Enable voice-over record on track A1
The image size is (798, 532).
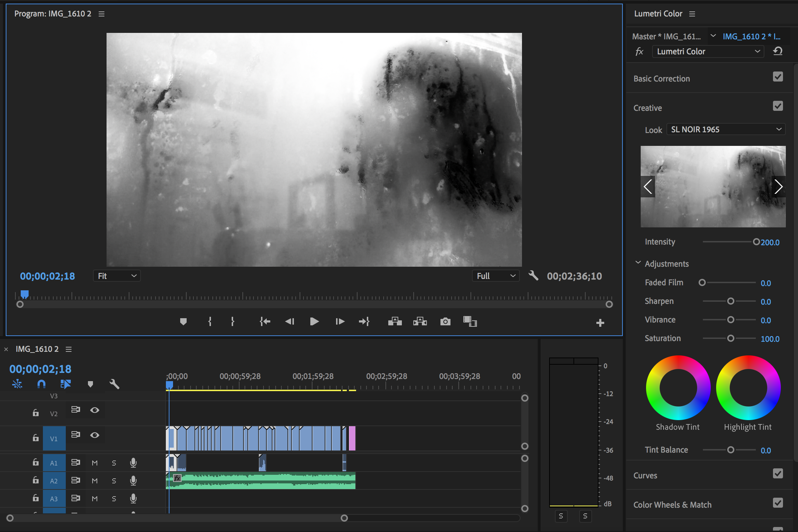coord(133,463)
